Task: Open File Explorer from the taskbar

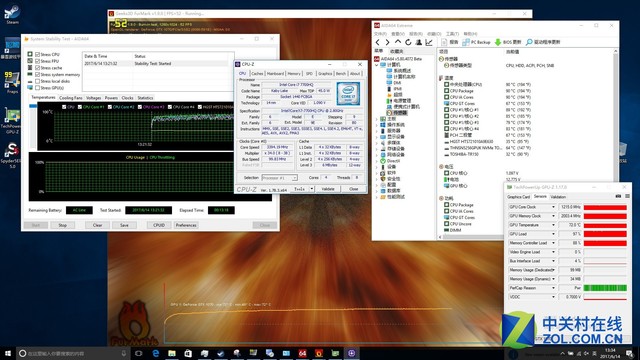Action: [172, 353]
